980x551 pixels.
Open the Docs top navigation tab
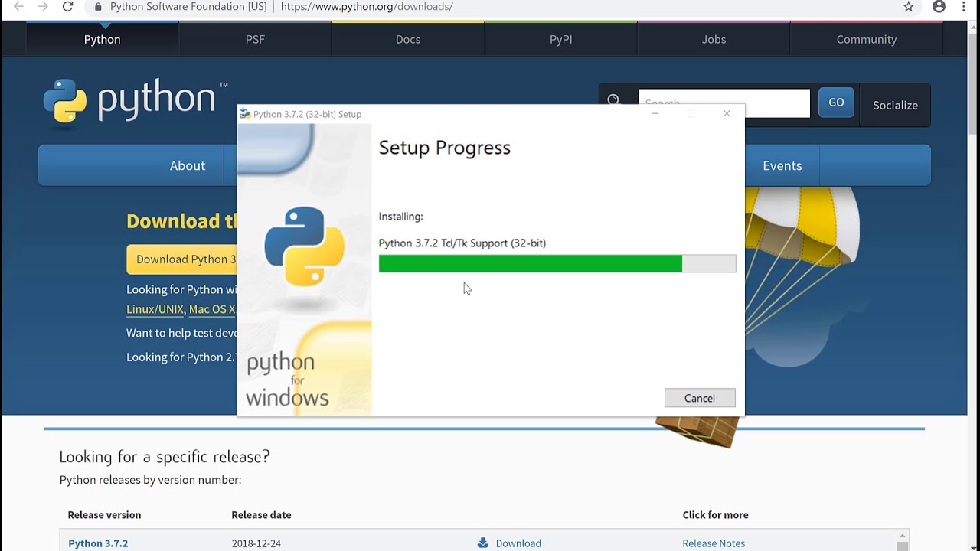(x=408, y=39)
